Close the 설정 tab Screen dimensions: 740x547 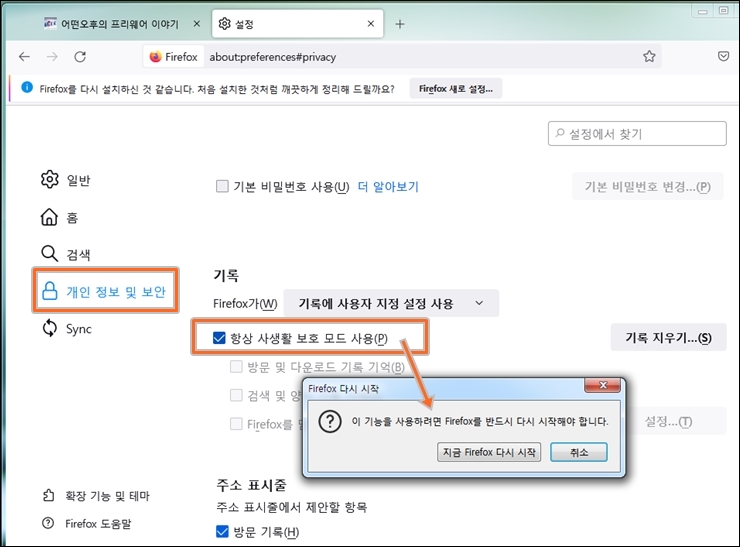point(371,24)
